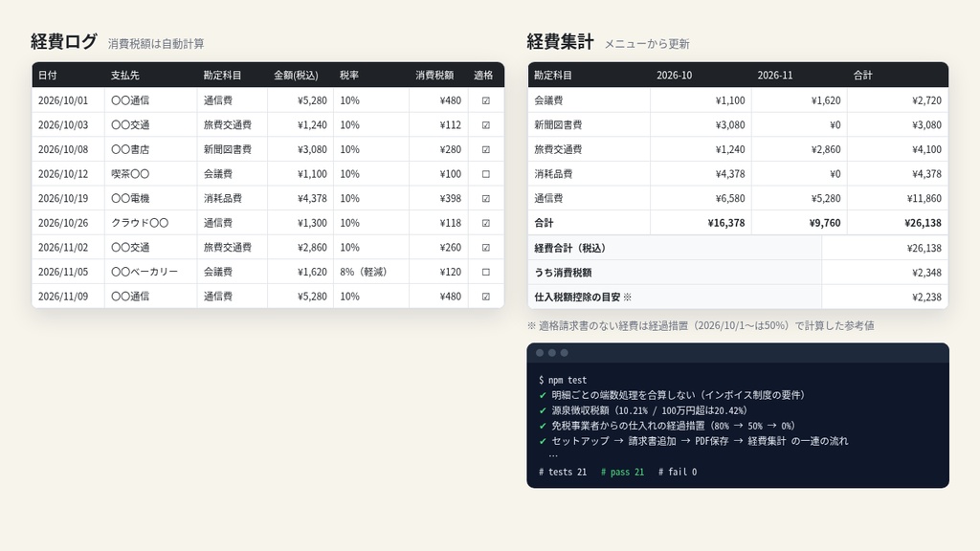980x551 pixels.
Task: Select the うち消費税額 value ¥2,348
Action: (x=885, y=273)
